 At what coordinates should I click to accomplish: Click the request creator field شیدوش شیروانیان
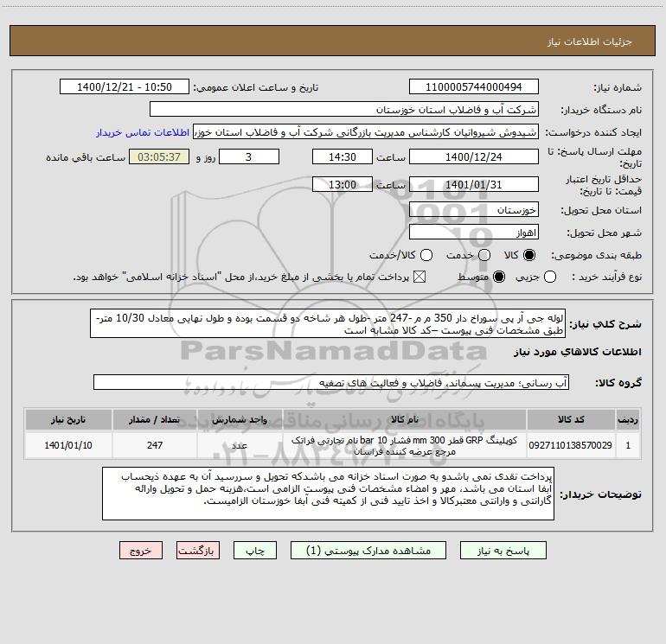366,132
